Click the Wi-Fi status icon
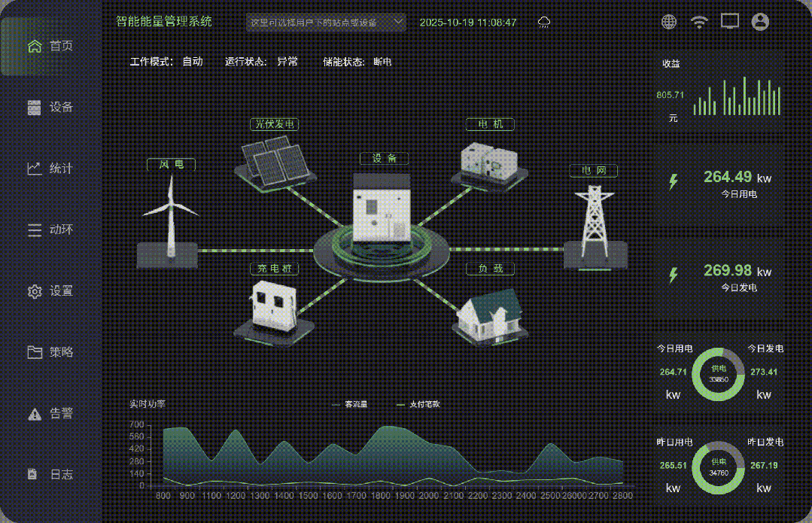Viewport: 812px width, 523px height. tap(699, 23)
